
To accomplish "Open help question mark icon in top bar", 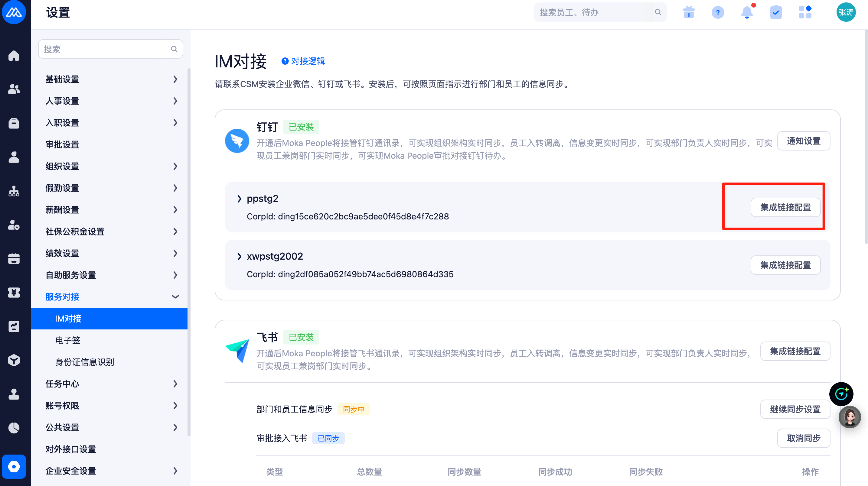I will point(718,12).
